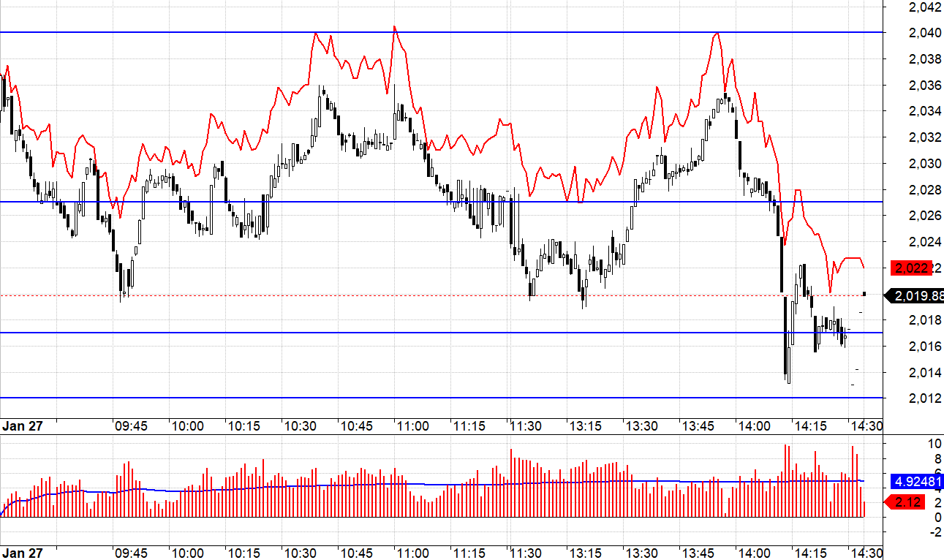Select the Jan 27 label at the bottom-left corner

coord(21,552)
